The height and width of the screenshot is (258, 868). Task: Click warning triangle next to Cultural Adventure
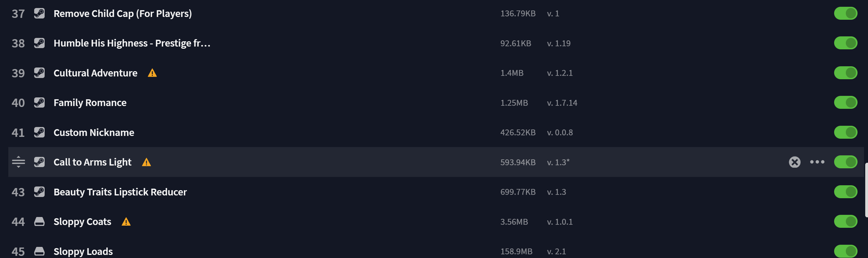click(152, 73)
